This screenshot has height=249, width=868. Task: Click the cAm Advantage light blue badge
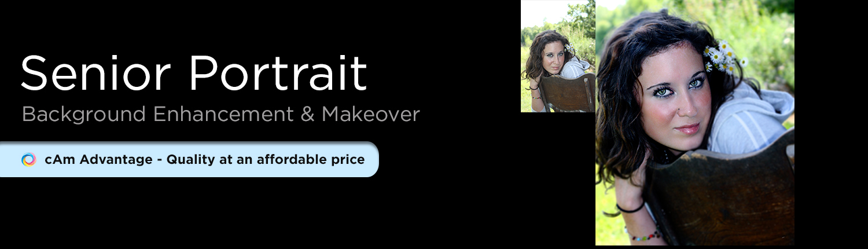pyautogui.click(x=189, y=159)
